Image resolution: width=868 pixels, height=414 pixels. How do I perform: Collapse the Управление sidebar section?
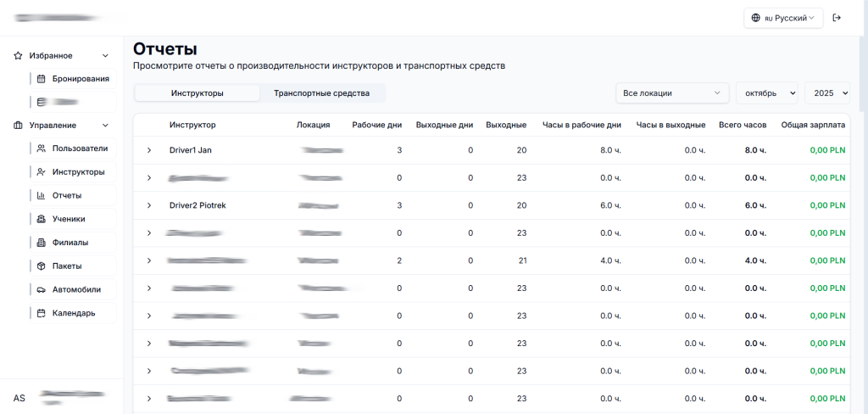(x=105, y=126)
